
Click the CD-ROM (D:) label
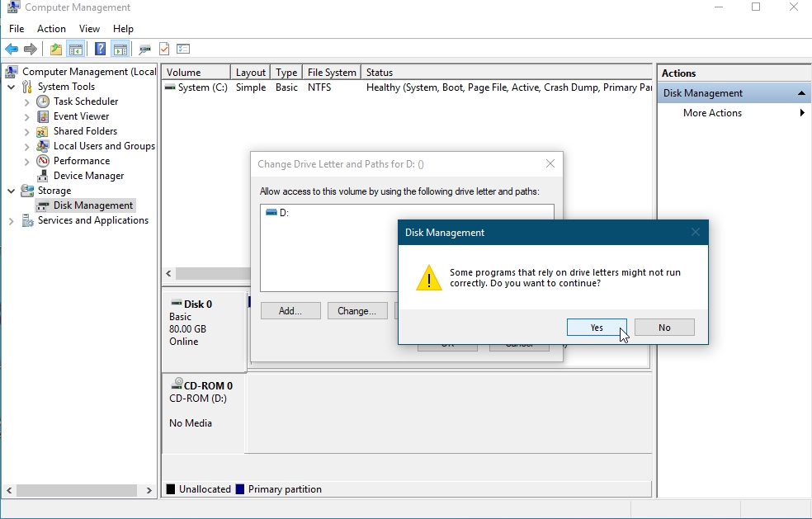pos(198,399)
